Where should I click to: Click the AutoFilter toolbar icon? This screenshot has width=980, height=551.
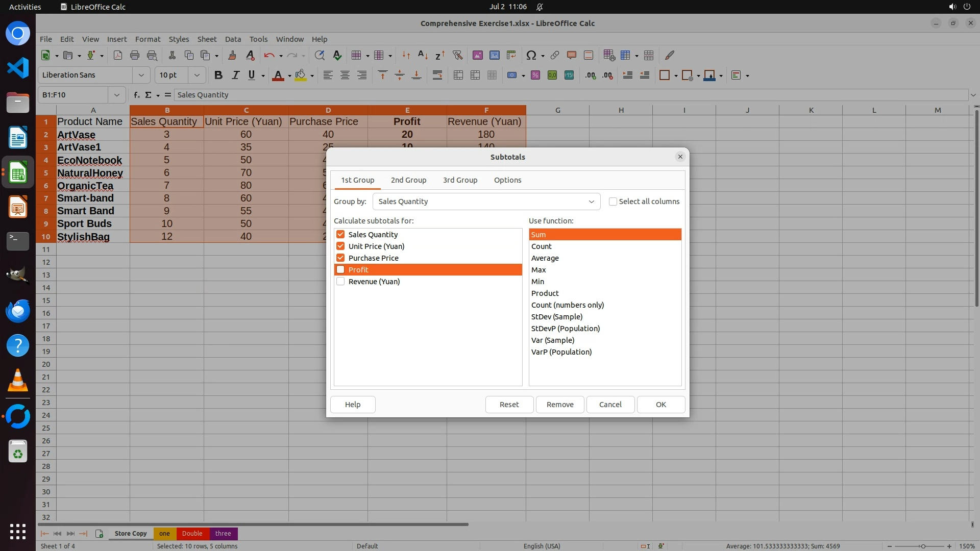pos(457,55)
